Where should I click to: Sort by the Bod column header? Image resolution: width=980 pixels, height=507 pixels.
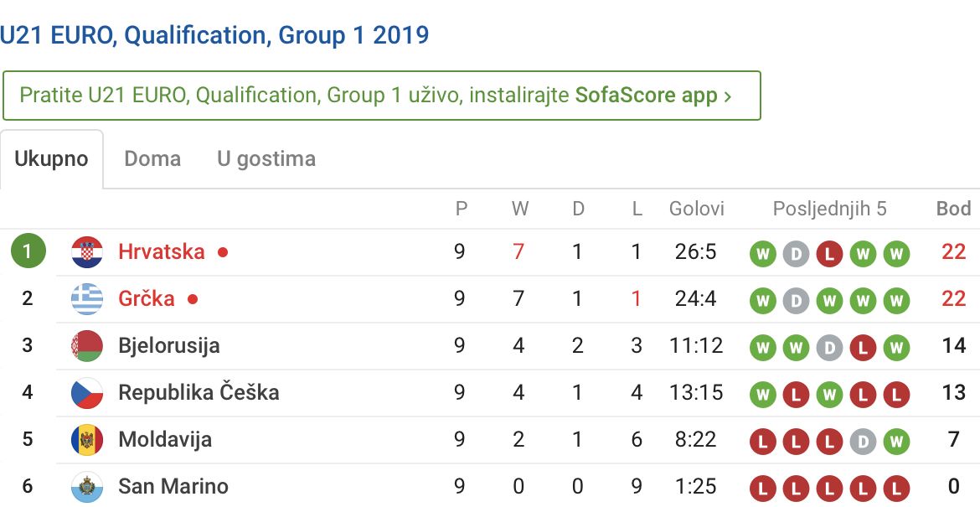tap(953, 209)
